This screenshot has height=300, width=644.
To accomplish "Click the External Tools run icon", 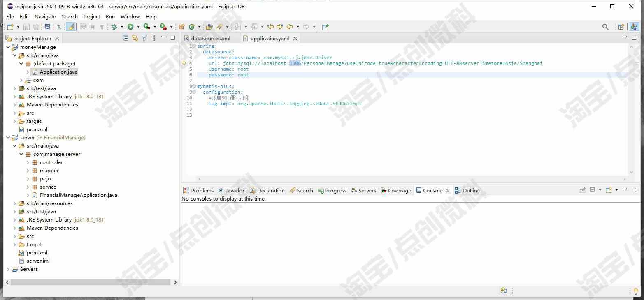I will [163, 27].
